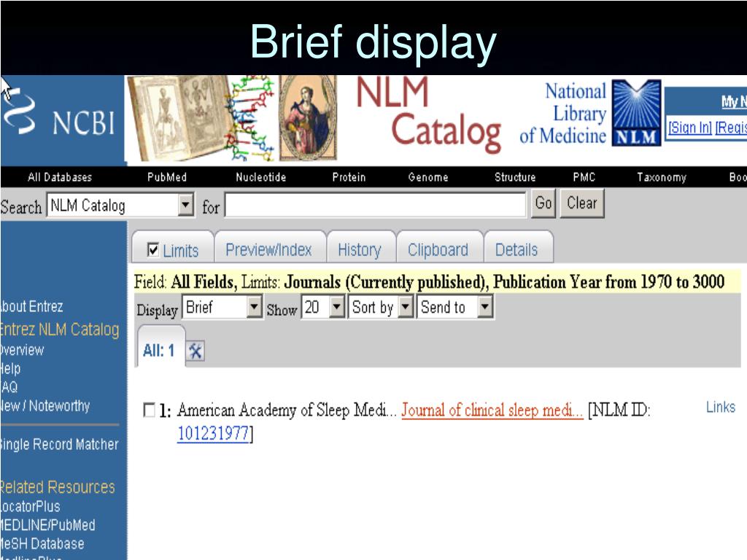Image resolution: width=747 pixels, height=560 pixels.
Task: Open About Entrez sidebar link
Action: click(31, 306)
